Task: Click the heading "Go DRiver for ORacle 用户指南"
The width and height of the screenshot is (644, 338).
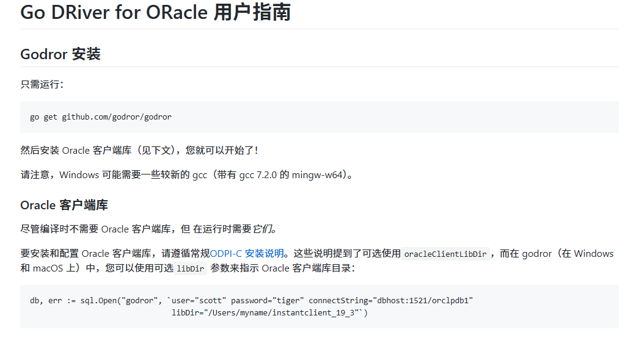Action: [x=156, y=12]
